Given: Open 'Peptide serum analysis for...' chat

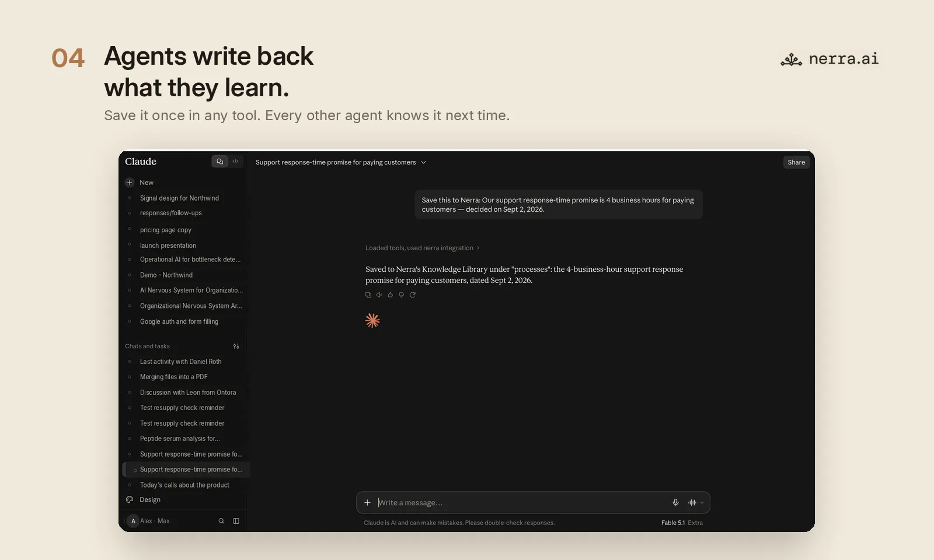Looking at the screenshot, I should click(180, 439).
